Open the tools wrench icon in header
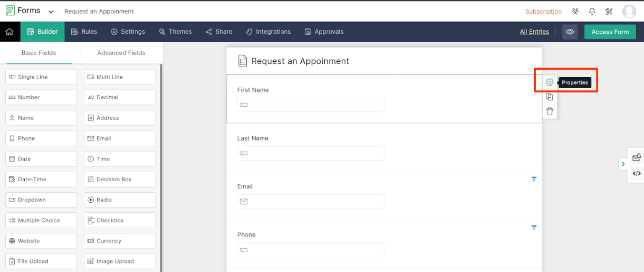644x272 pixels. tap(609, 11)
